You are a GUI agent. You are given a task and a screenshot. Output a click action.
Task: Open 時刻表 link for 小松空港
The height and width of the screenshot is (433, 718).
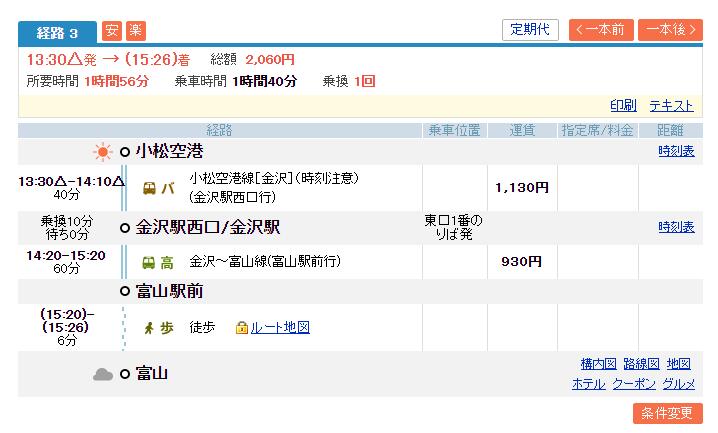(676, 151)
